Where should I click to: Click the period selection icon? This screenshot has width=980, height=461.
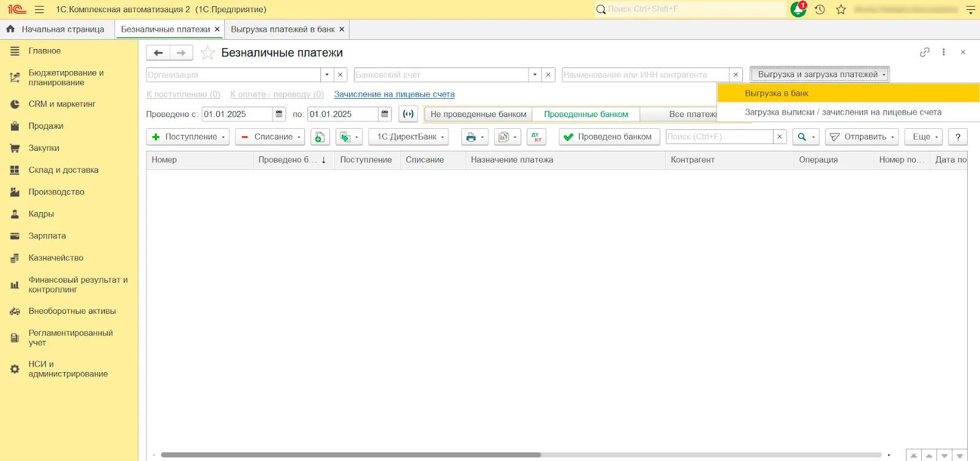[x=408, y=114]
